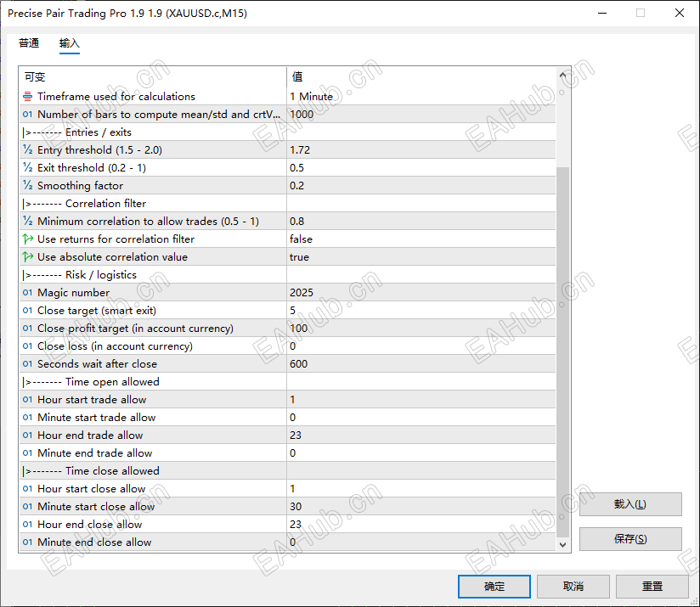Click the integer icon beside Seconds wait after close
The height and width of the screenshot is (607, 700).
[28, 364]
